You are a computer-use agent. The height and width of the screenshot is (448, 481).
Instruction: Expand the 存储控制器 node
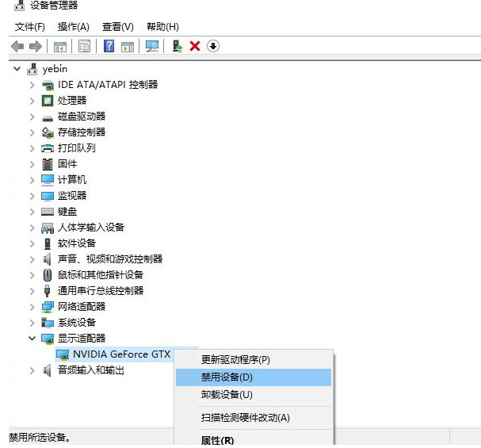click(32, 132)
